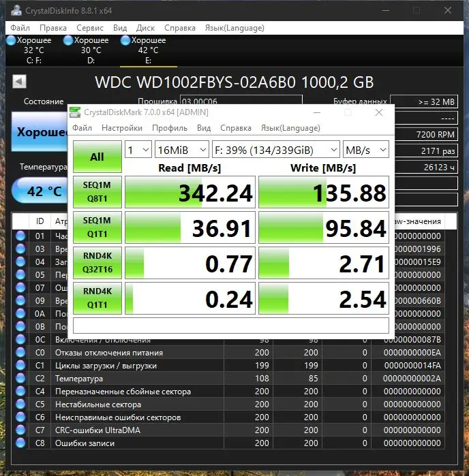The height and width of the screenshot is (476, 469).
Task: Click raw value 0000000014FA
Action: click(x=412, y=366)
